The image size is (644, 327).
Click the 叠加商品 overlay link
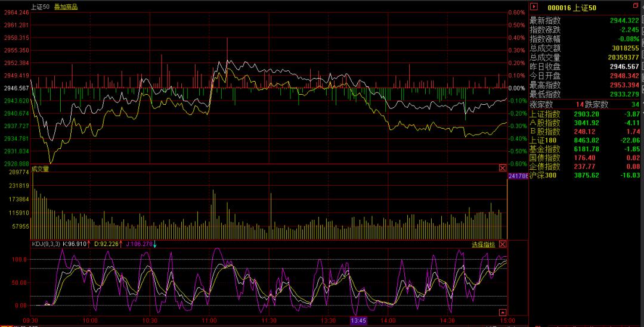coord(66,7)
